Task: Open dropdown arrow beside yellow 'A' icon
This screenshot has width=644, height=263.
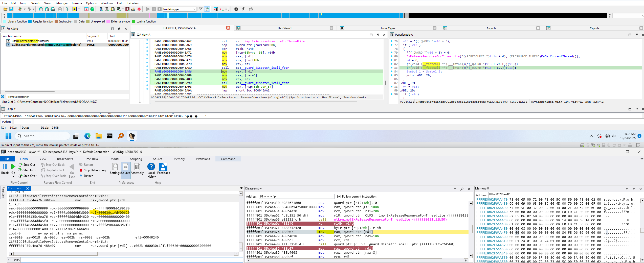Action: [x=79, y=9]
